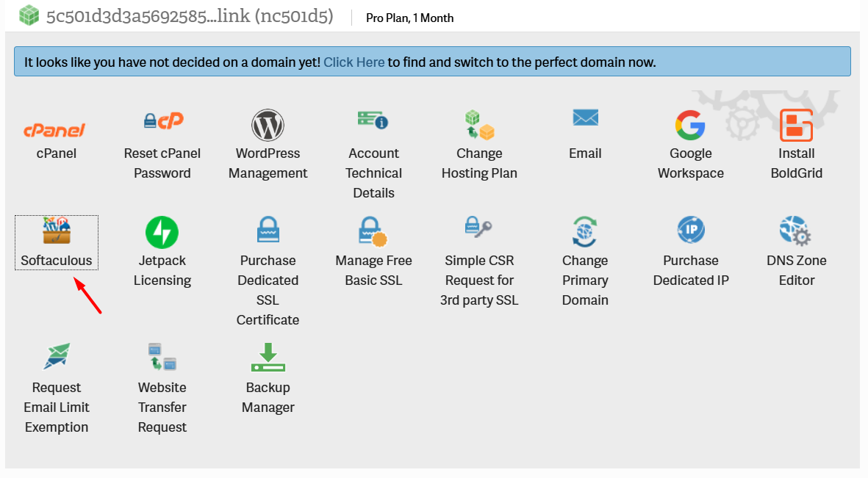Screen dimensions: 868x478
Task: Click the "Website Transfer Request" label
Action: 162,408
